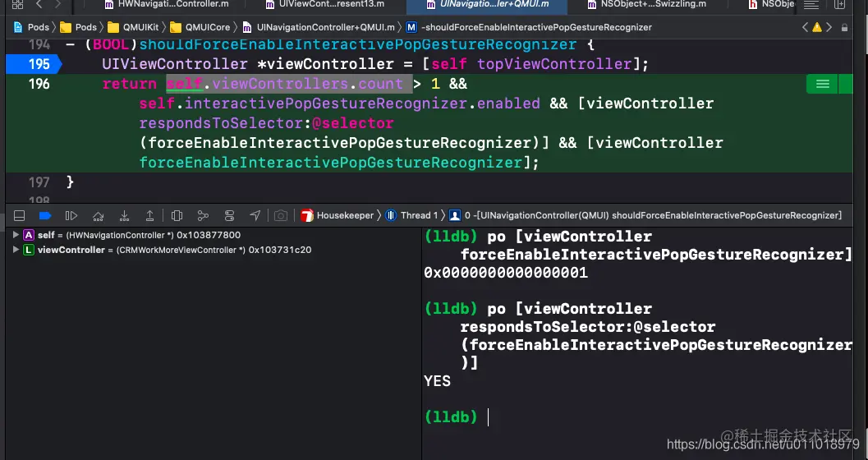Open editor options lines icon in tab bar
Viewport: 868px width, 460px height.
coord(811,5)
